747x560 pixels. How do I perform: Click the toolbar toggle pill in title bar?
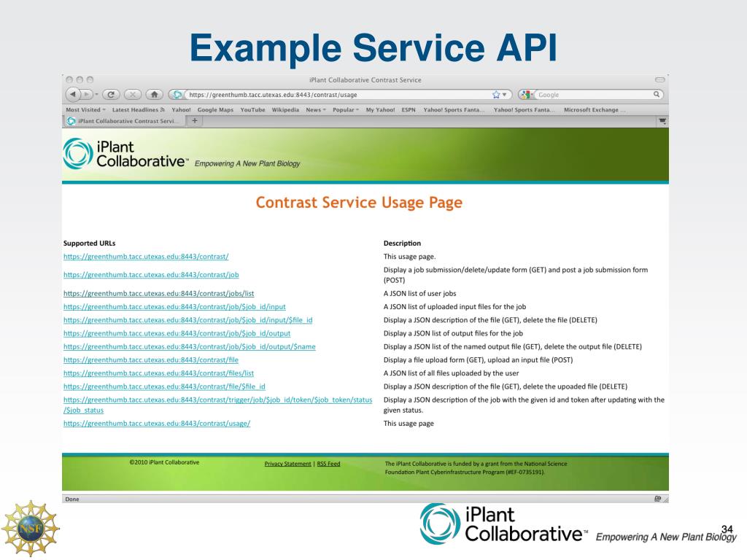tap(659, 79)
